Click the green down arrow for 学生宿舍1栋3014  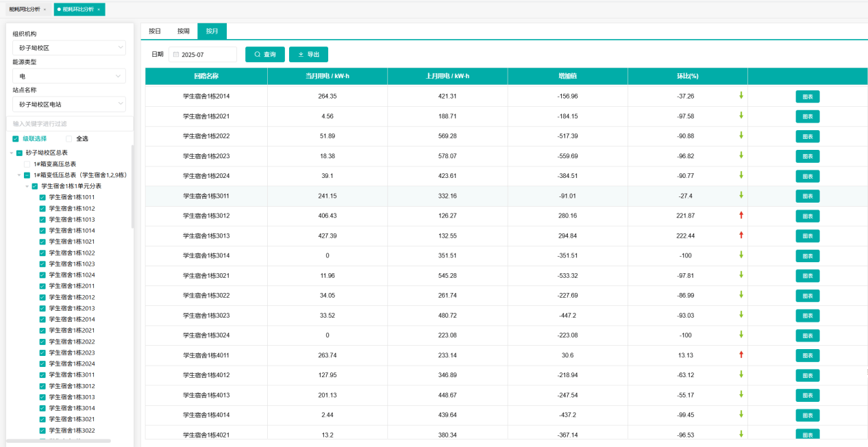click(741, 255)
